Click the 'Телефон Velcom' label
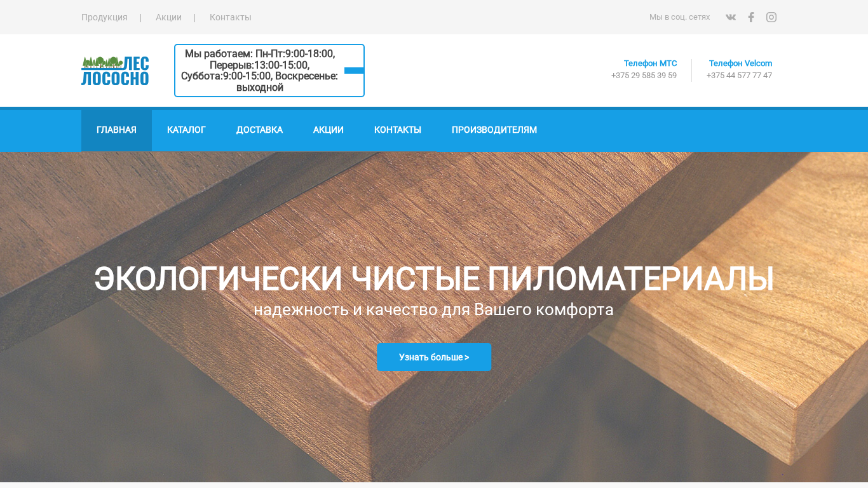Viewport: 868px width, 488px height. pyautogui.click(x=741, y=64)
